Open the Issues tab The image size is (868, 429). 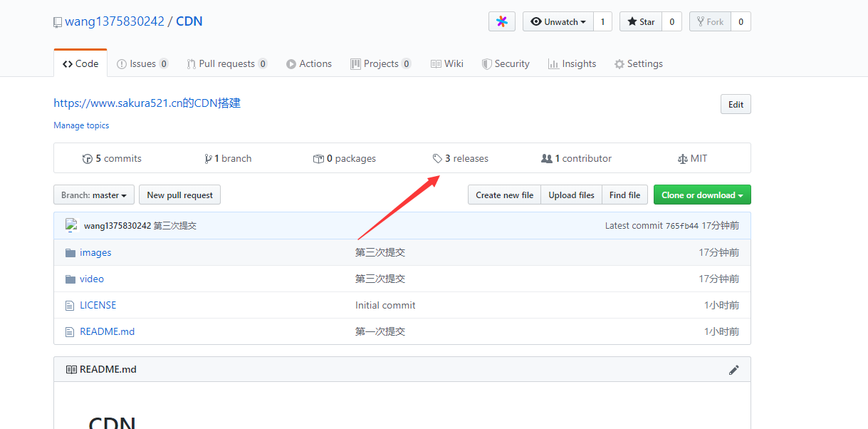(x=142, y=63)
